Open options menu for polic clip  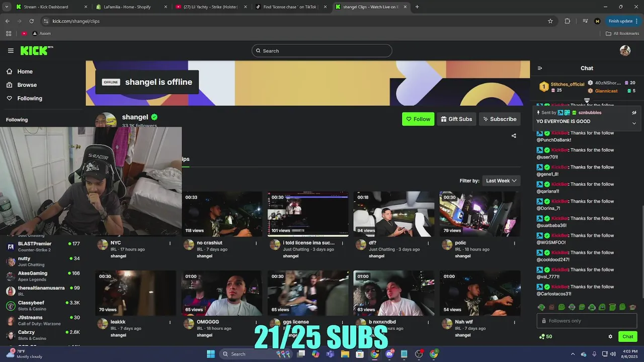(514, 243)
